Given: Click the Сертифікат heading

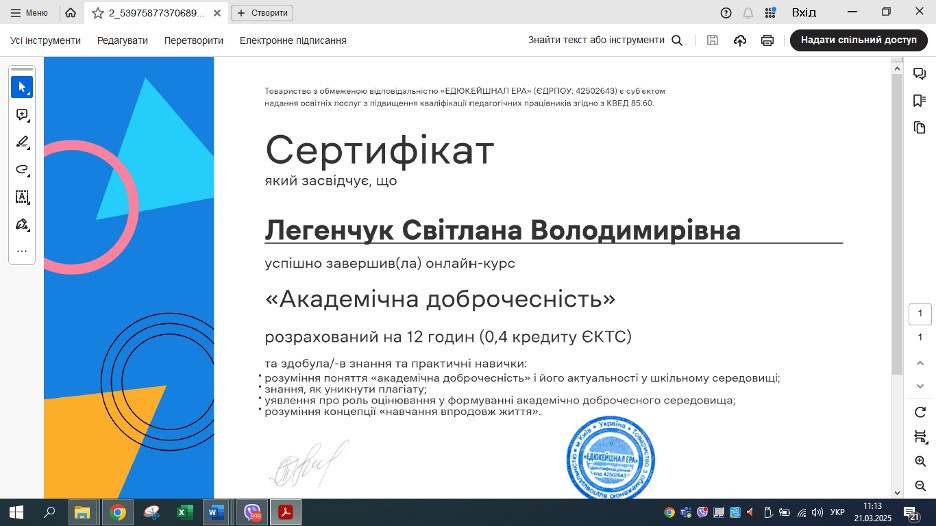Looking at the screenshot, I should pyautogui.click(x=380, y=150).
